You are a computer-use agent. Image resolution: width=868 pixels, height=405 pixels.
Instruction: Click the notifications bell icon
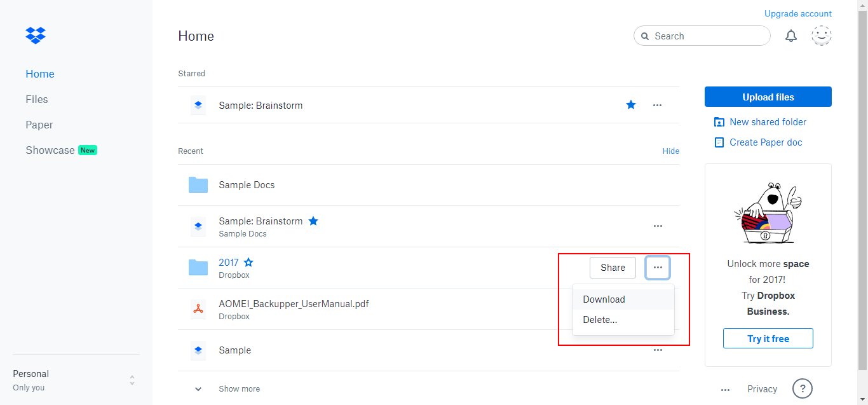(x=790, y=36)
